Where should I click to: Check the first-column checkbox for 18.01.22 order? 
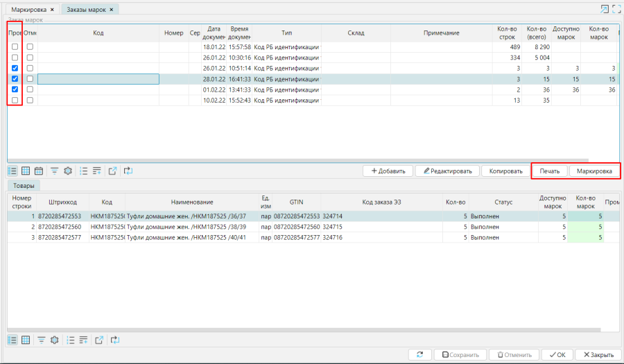(x=15, y=46)
